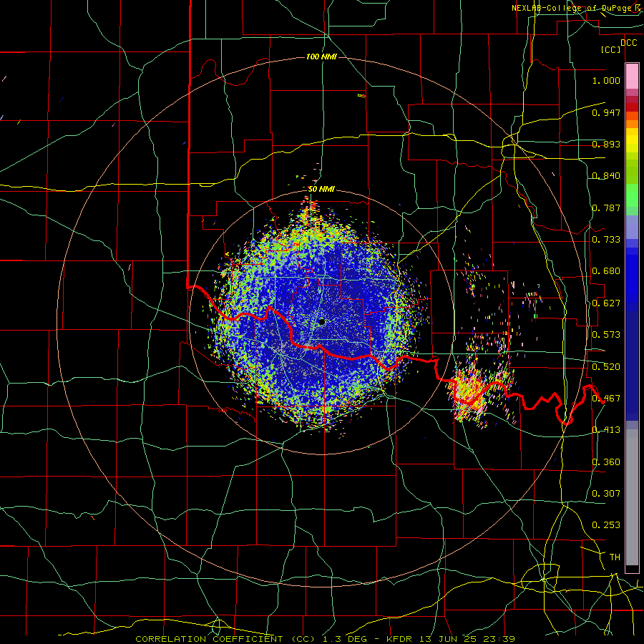
Task: Click the black radar site dot at center
Action: click(x=322, y=322)
